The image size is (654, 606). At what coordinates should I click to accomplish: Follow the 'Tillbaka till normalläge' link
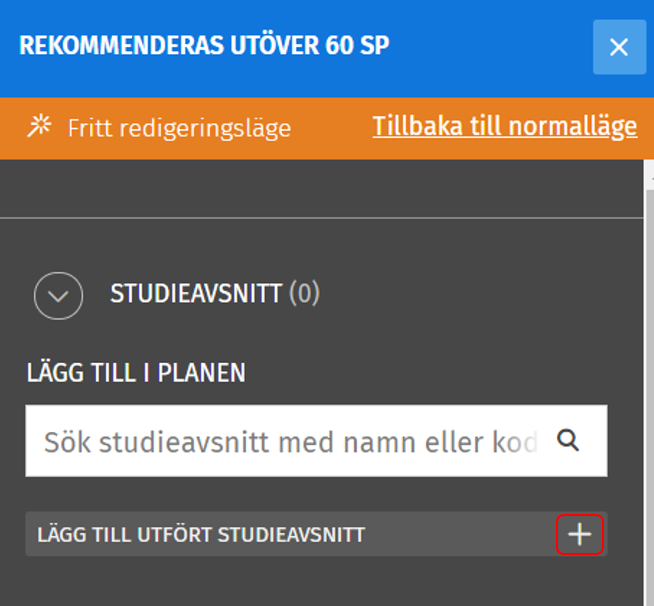coord(504,127)
